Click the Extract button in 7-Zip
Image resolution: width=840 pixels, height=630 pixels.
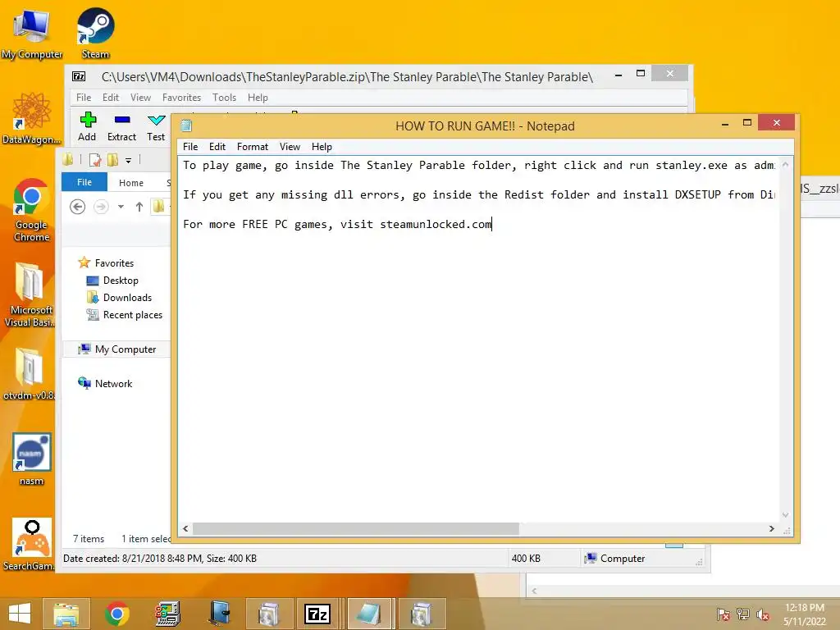[x=121, y=127]
